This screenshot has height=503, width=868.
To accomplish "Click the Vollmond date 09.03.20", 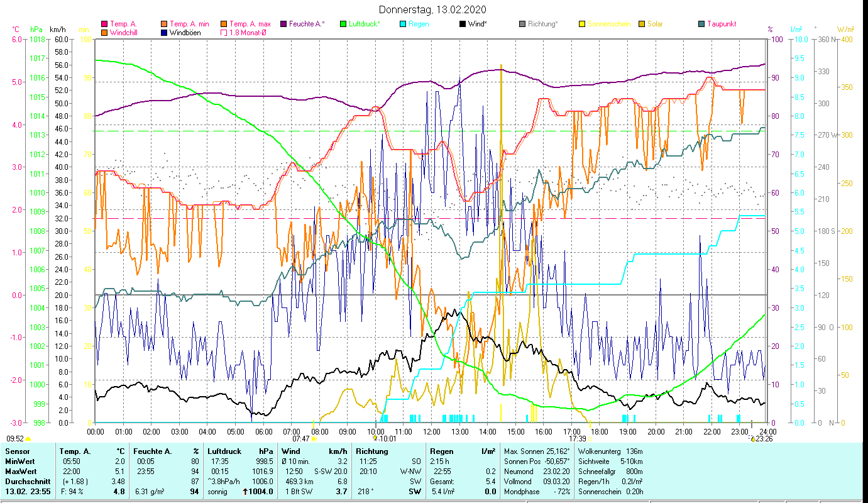I will point(537,482).
